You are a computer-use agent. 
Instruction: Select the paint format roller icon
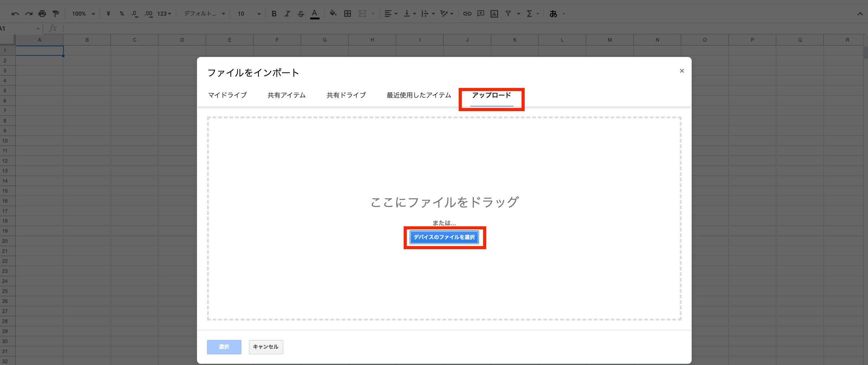(56, 14)
